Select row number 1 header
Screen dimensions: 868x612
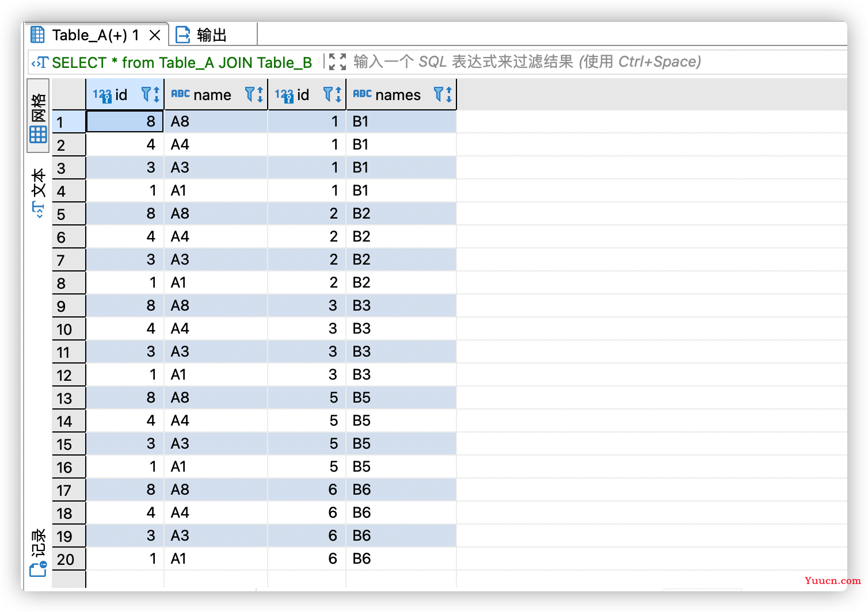[x=68, y=122]
